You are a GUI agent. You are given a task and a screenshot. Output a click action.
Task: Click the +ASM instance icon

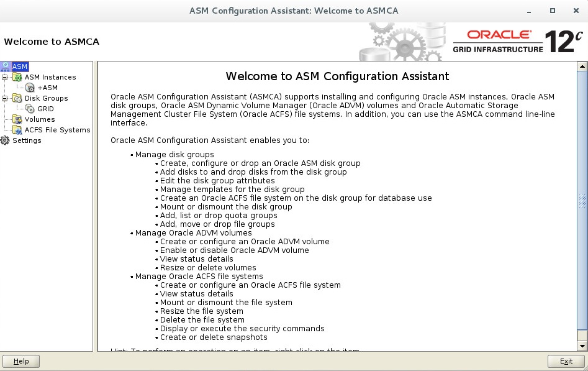[x=30, y=88]
